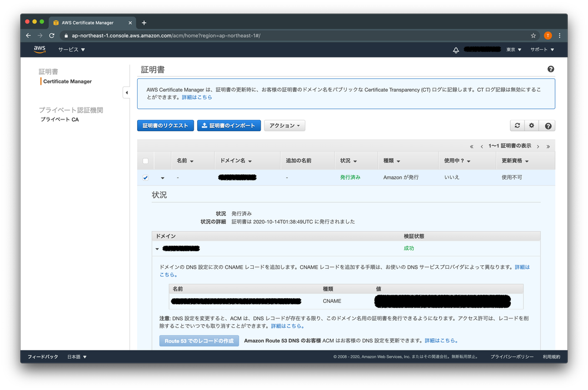Sort by 使用中？ column header
588x390 pixels.
457,161
